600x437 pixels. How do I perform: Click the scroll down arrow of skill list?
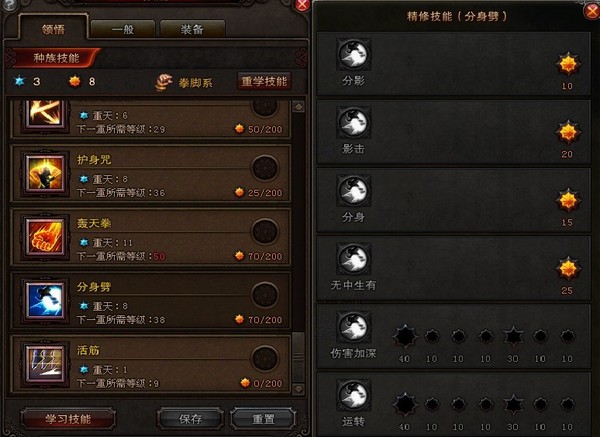pos(298,389)
